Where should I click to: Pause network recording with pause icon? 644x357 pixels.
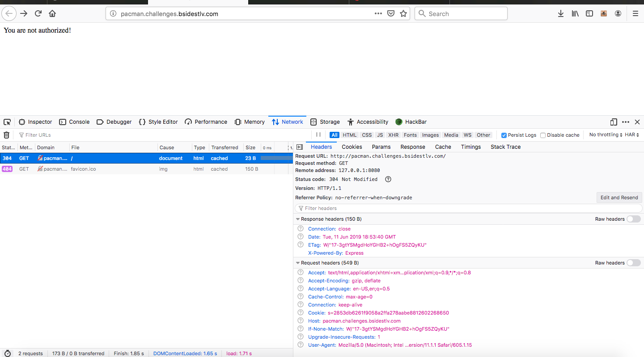point(318,135)
